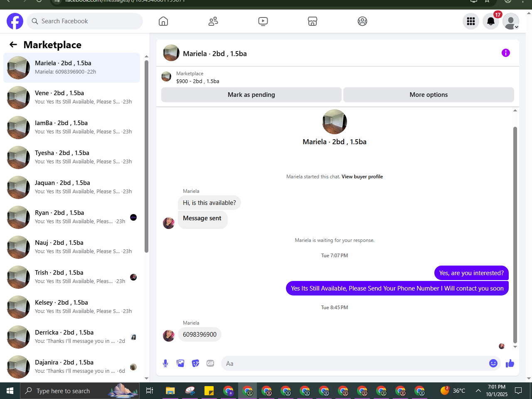Image resolution: width=532 pixels, height=399 pixels.
Task: Open the taskbar clock showing 7:01 PM
Action: 497,391
